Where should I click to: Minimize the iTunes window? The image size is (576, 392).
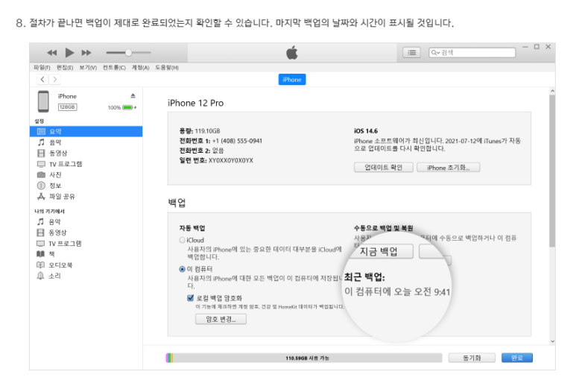(525, 47)
